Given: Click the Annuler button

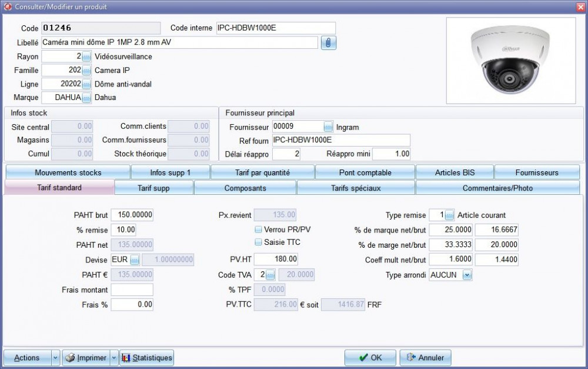Looking at the screenshot, I should [x=425, y=357].
